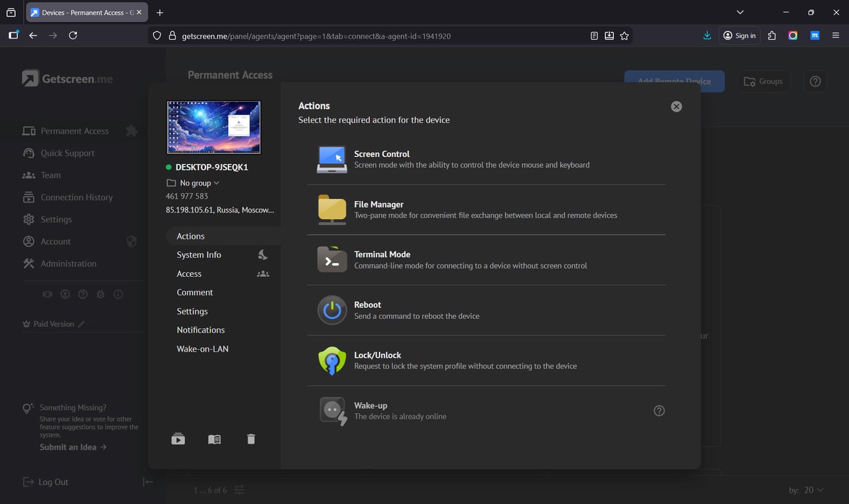This screenshot has height=504, width=849.
Task: Click Log Out in the sidebar
Action: [53, 482]
